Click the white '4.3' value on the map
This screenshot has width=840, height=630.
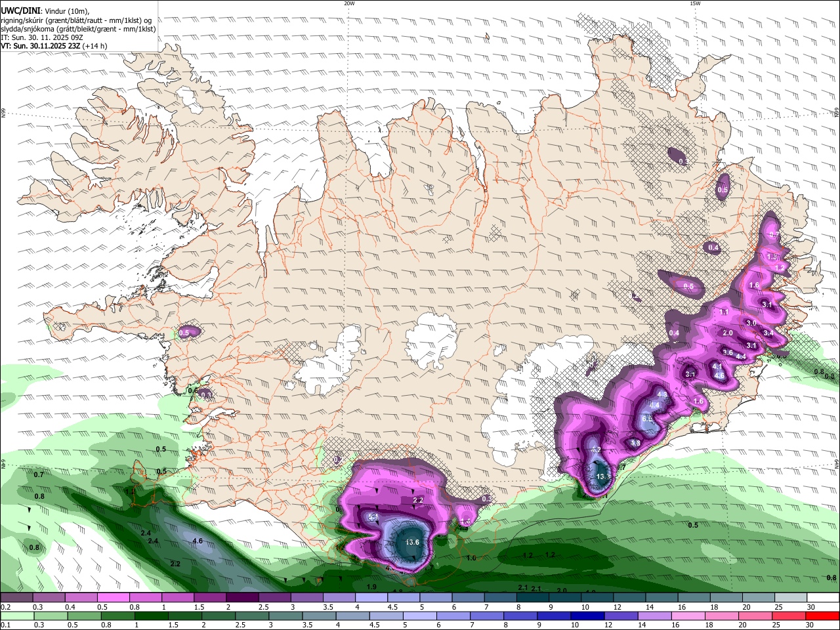(x=661, y=394)
